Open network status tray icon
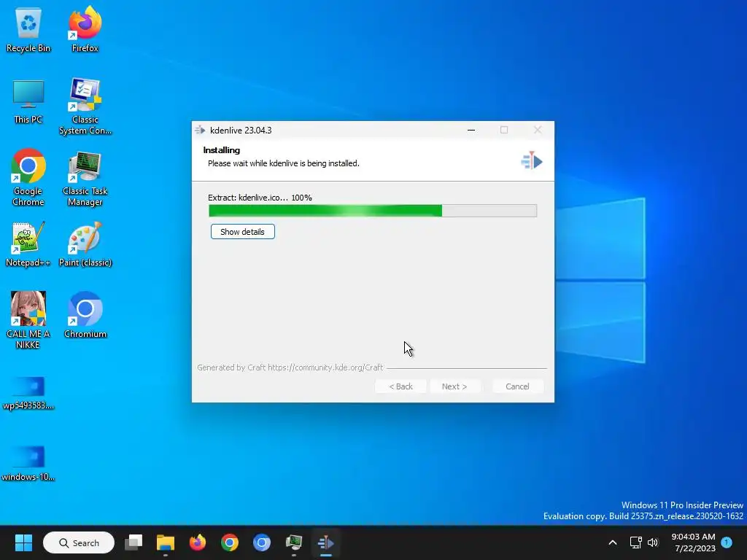The image size is (747, 560). (635, 542)
